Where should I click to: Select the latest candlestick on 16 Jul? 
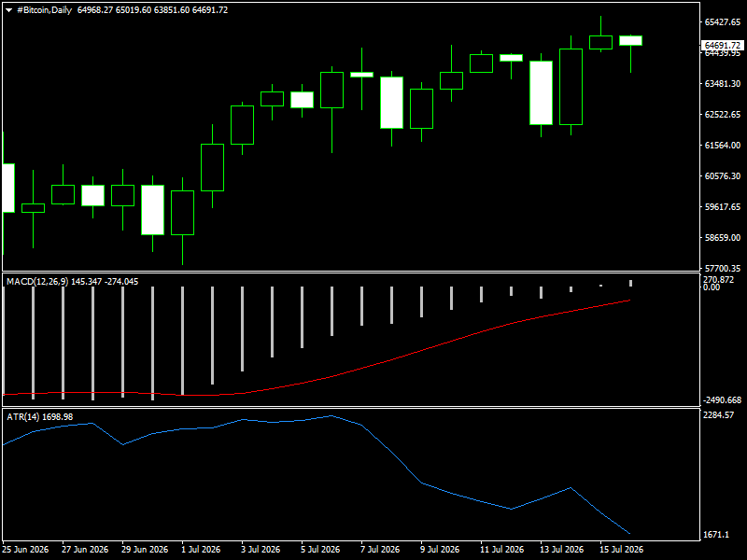pos(631,40)
